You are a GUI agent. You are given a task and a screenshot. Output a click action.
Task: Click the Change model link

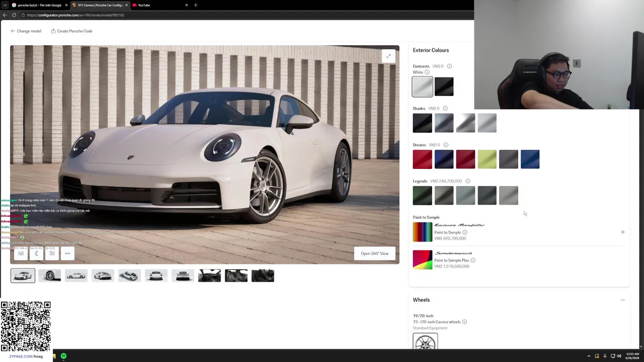click(26, 31)
